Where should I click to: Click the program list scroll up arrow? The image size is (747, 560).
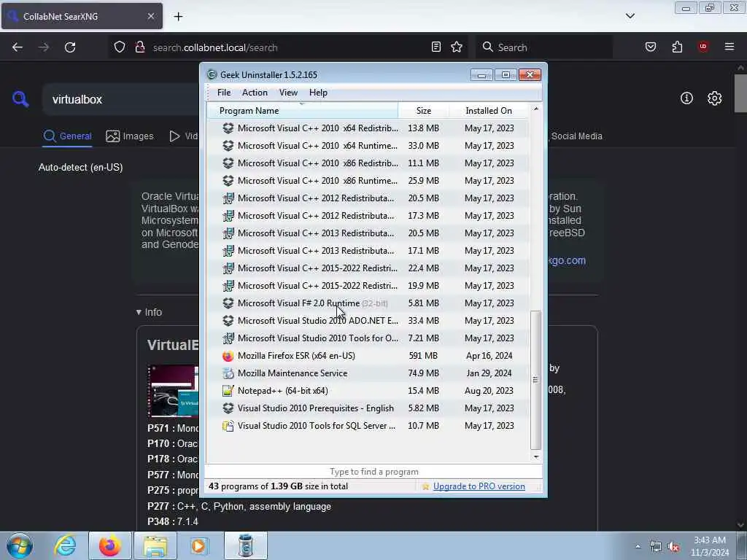click(x=536, y=109)
